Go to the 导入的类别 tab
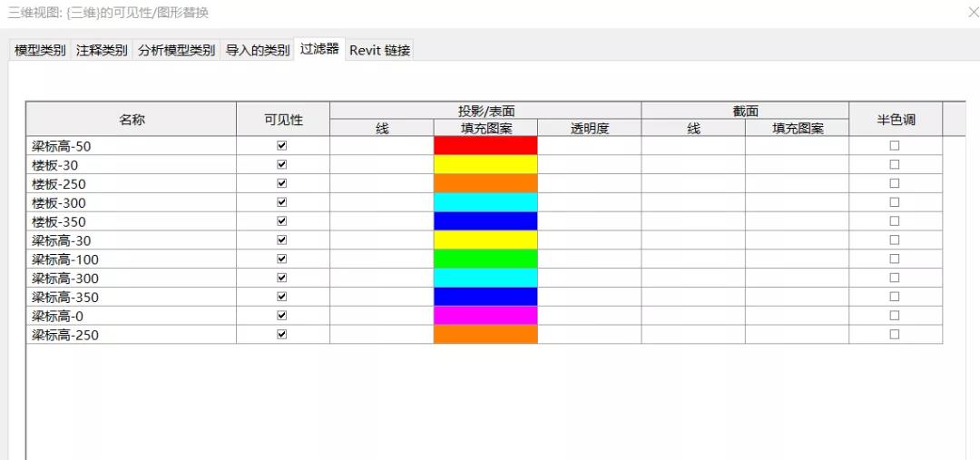 [x=258, y=51]
